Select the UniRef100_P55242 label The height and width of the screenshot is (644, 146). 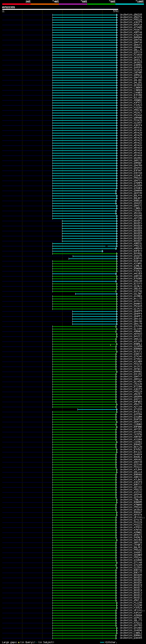131,550
